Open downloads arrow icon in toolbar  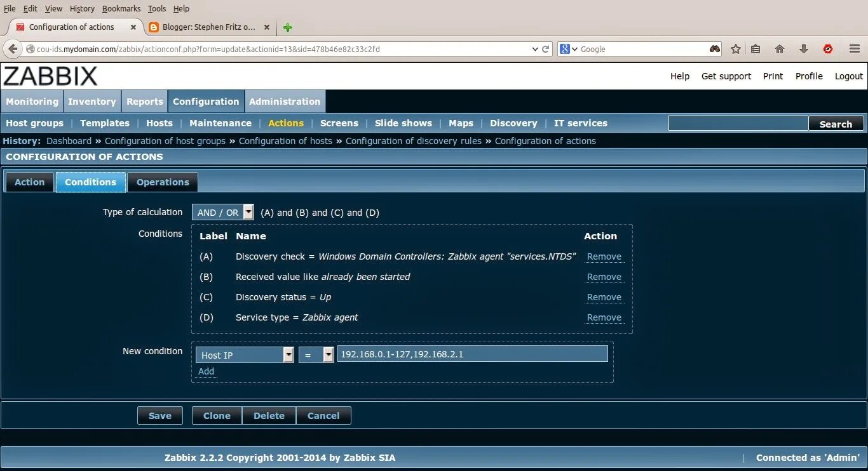click(804, 49)
